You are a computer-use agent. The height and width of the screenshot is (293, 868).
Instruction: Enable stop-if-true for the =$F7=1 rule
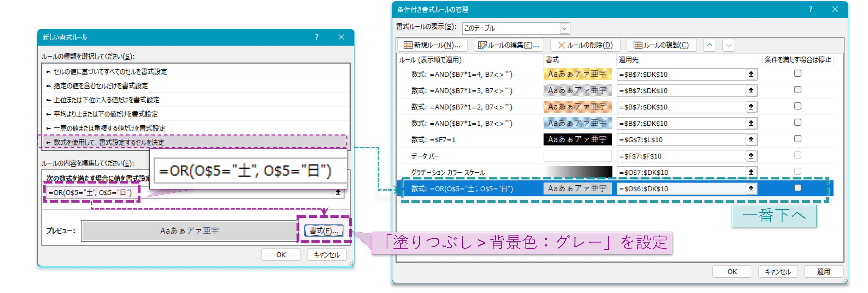pyautogui.click(x=797, y=138)
